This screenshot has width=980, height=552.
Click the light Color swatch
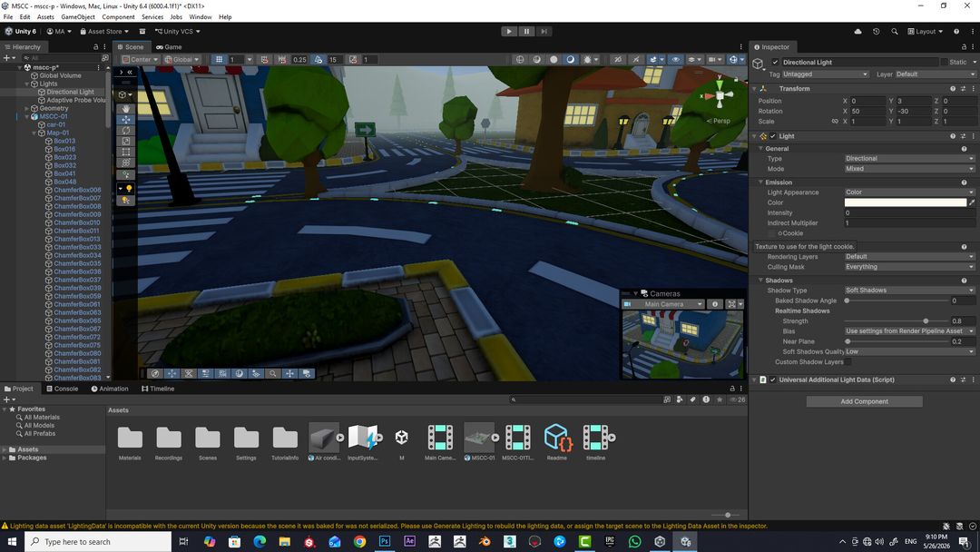(905, 202)
